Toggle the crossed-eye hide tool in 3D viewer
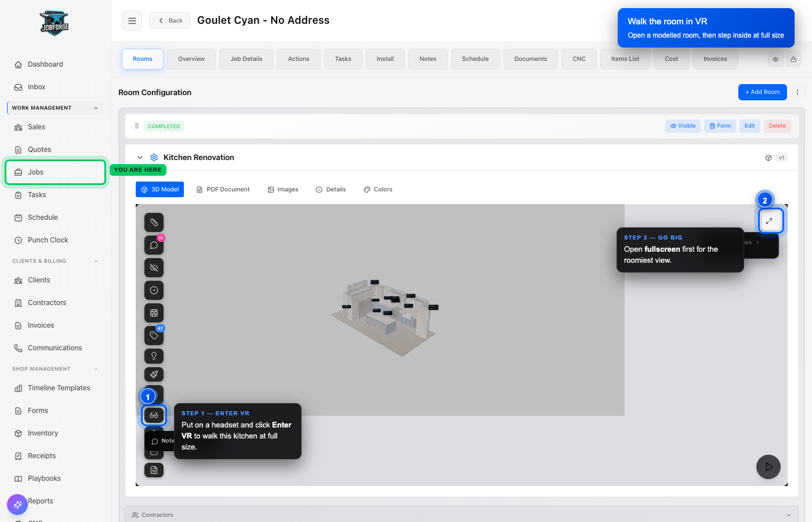 point(154,267)
